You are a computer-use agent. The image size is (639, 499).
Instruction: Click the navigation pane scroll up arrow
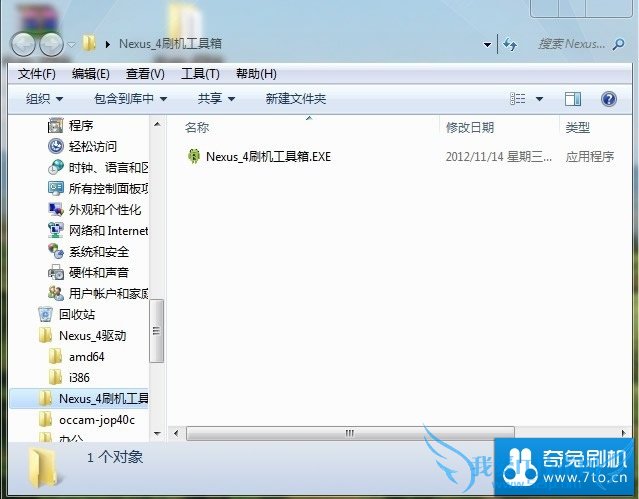tap(157, 124)
